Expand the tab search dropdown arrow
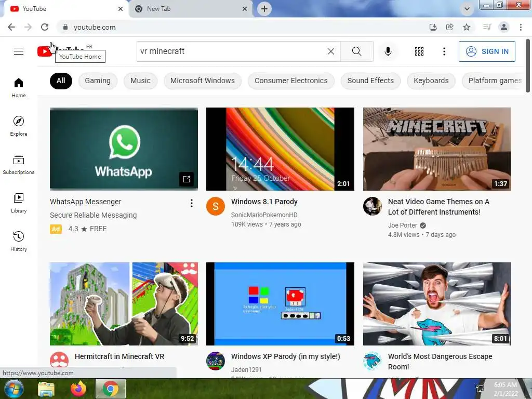Image resolution: width=532 pixels, height=399 pixels. click(x=467, y=9)
